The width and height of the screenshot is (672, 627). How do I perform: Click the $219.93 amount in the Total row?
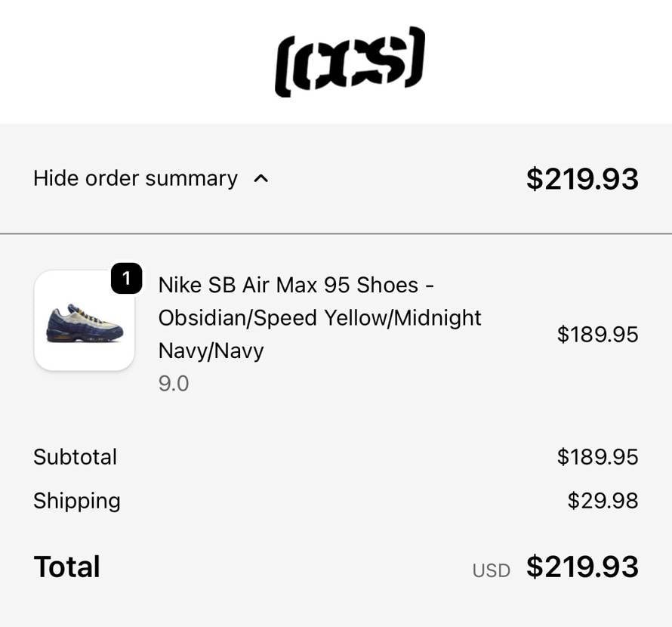582,567
